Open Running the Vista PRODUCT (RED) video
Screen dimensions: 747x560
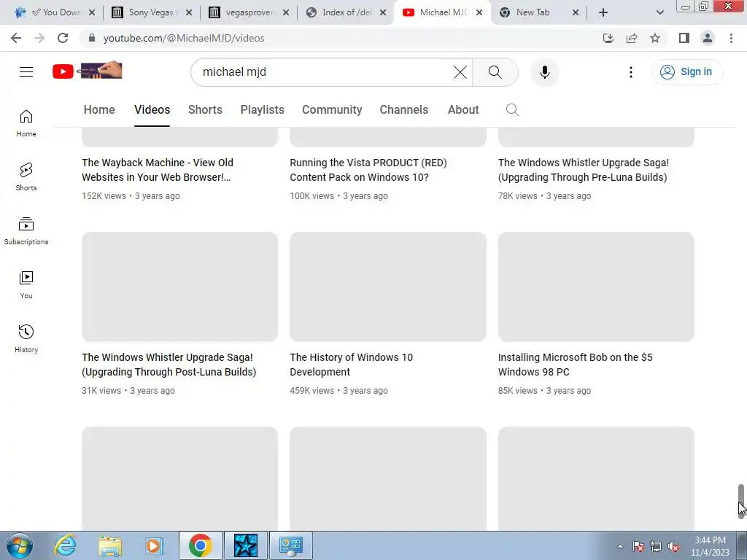coord(368,169)
